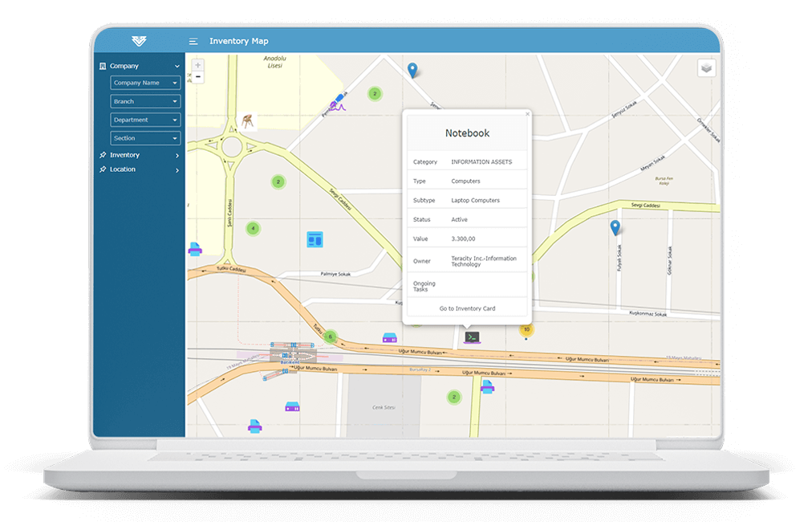The height and width of the screenshot is (522, 812).
Task: Open the green cluster marker labeled 6
Action: point(330,336)
